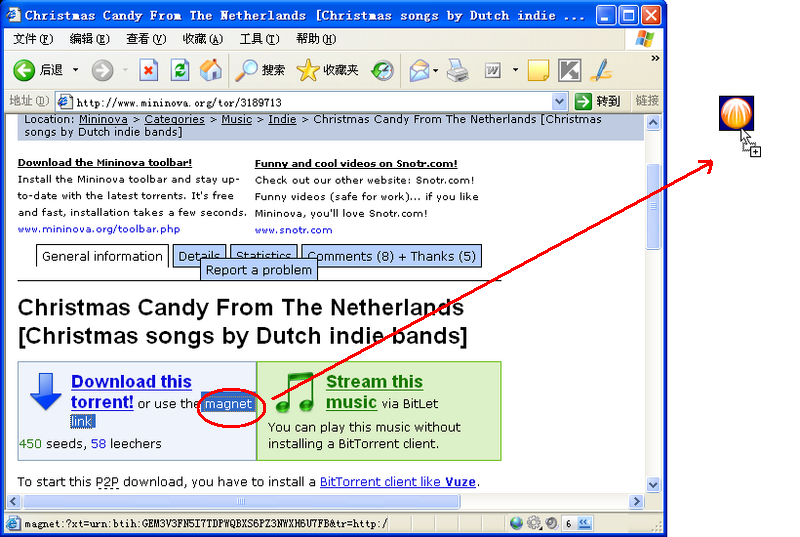800x537 pixels.
Task: Click the pen tool toolbar icon
Action: (601, 70)
